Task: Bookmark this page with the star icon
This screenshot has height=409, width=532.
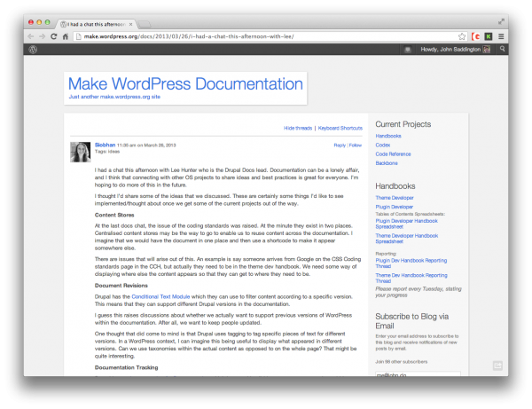Action: pos(462,36)
